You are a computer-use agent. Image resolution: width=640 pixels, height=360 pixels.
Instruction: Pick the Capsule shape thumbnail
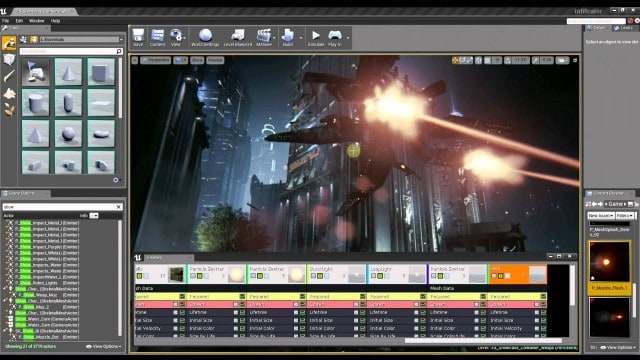68,102
